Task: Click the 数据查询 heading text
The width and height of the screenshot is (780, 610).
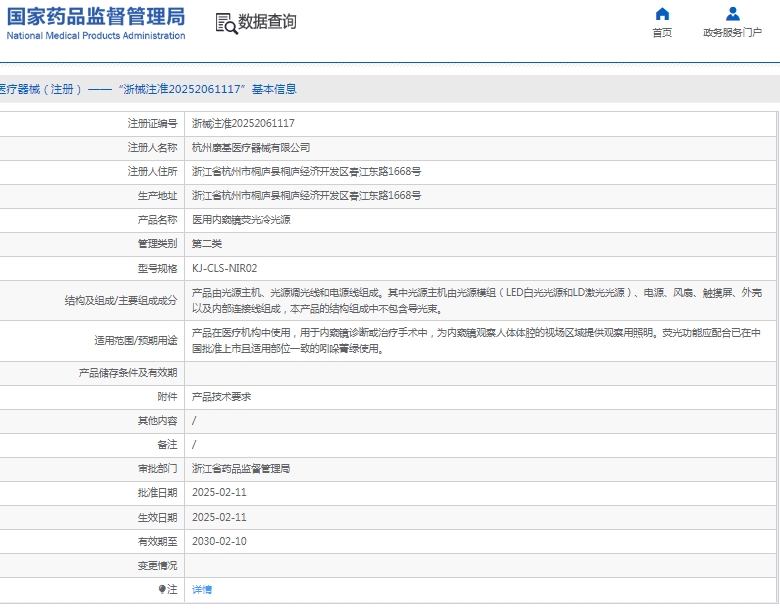Action: 267,22
